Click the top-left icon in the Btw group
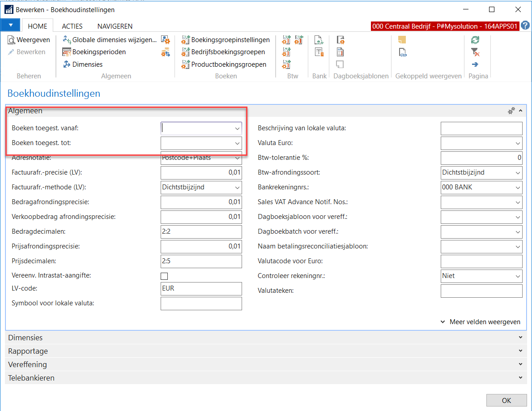This screenshot has height=411, width=532. (286, 40)
